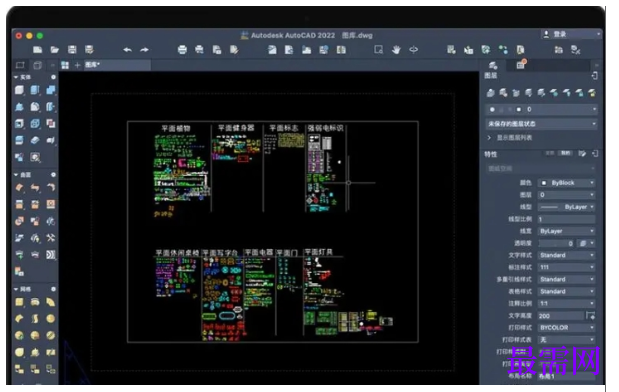The height and width of the screenshot is (392, 619).
Task: Open settings gear for 实体 group
Action: point(53,77)
